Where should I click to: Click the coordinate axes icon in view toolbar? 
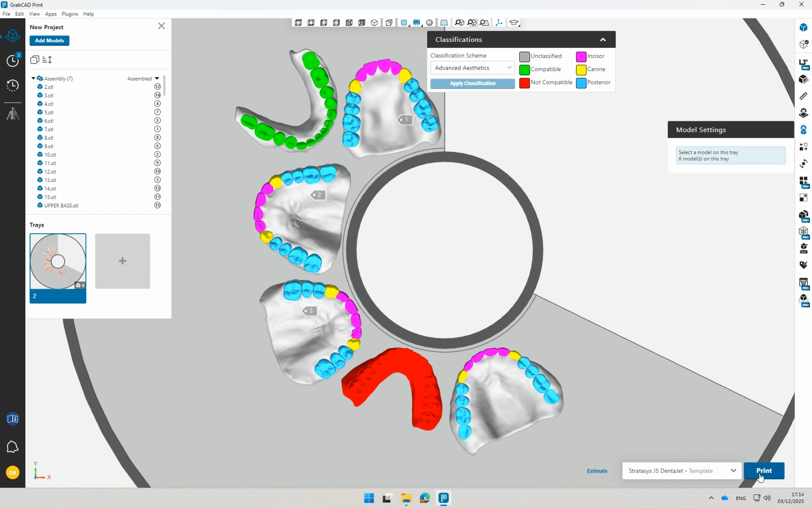[x=499, y=23]
